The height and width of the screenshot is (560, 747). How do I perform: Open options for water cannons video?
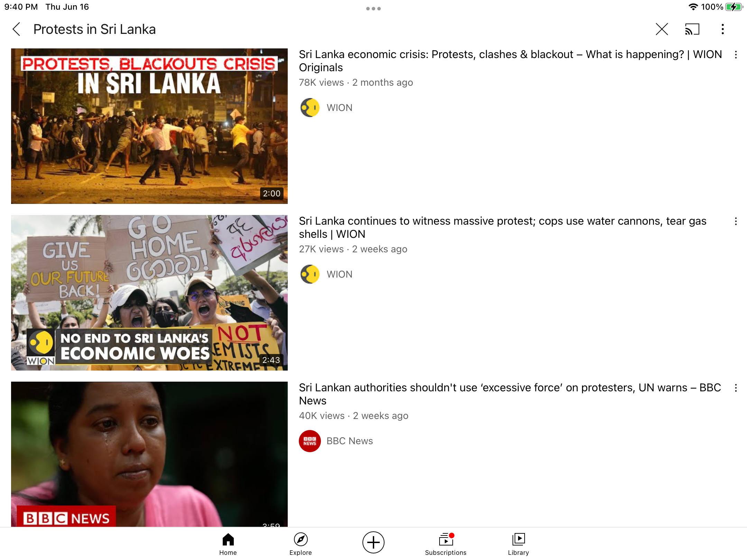coord(736,221)
